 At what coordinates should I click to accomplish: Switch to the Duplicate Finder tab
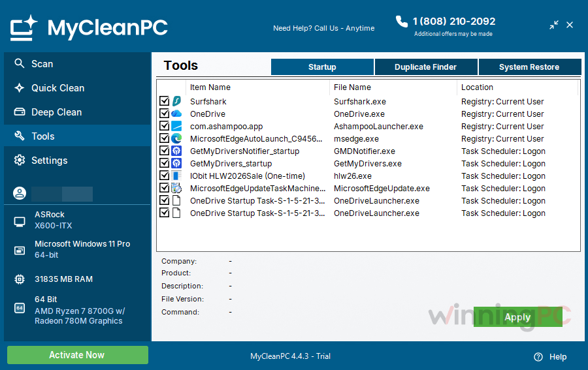(x=425, y=67)
